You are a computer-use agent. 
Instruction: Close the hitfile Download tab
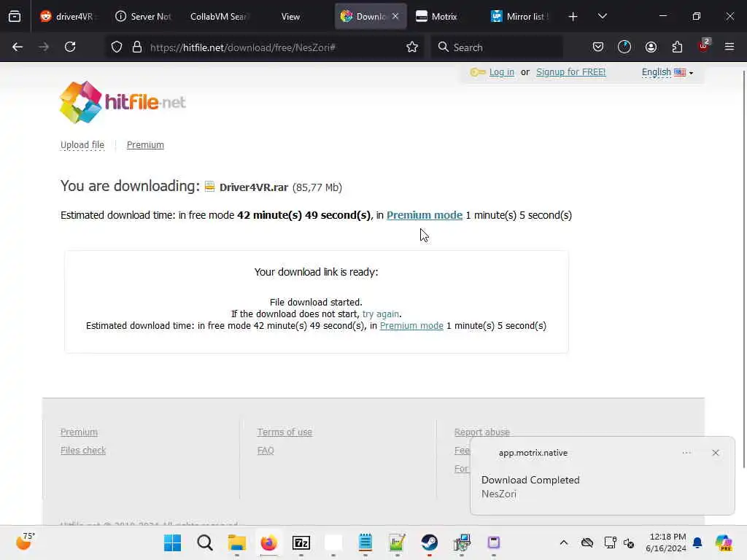(x=395, y=16)
